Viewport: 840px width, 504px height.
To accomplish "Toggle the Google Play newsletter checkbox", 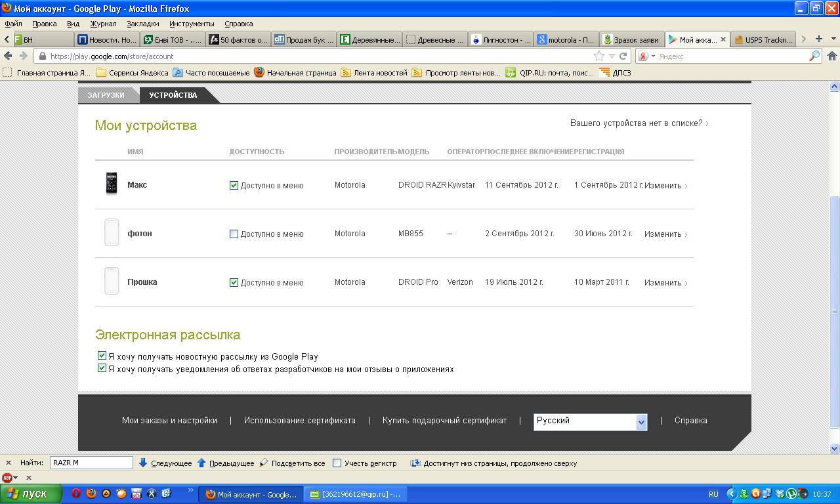I will click(x=102, y=356).
